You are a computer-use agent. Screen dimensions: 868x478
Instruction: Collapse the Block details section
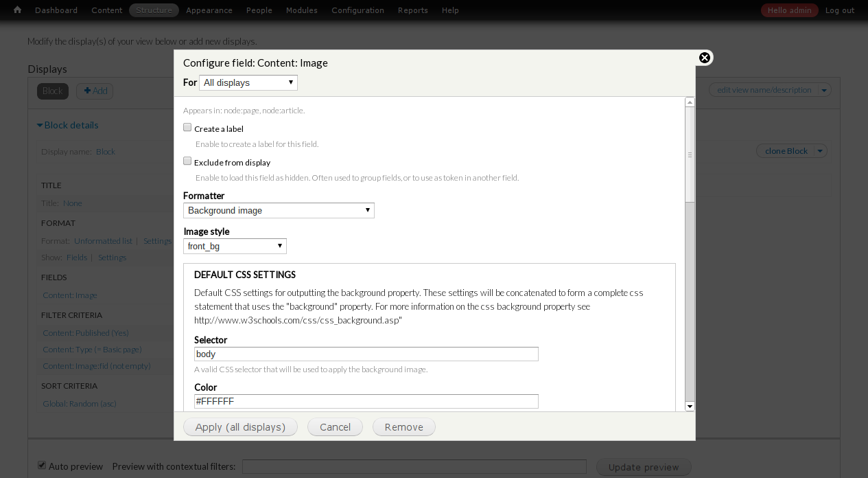(x=67, y=125)
